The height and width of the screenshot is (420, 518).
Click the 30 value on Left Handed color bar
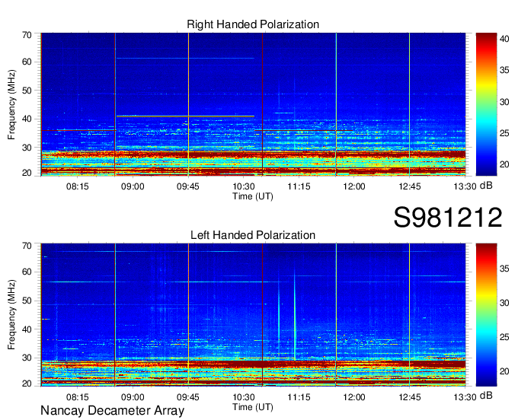tap(504, 303)
